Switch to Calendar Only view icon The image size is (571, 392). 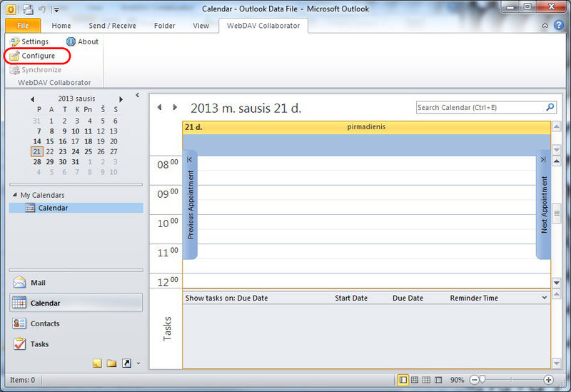pos(426,380)
